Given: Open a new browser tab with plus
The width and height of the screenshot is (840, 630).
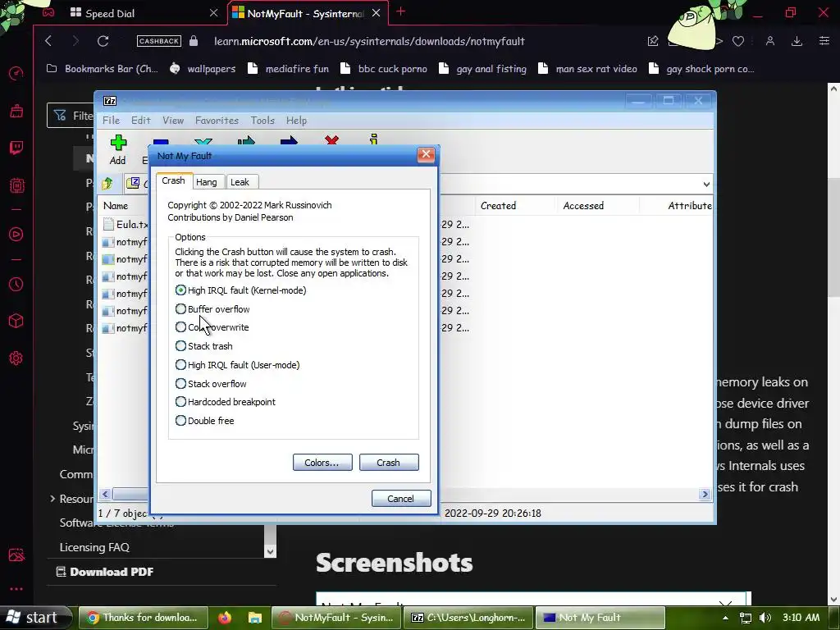Looking at the screenshot, I should (x=400, y=11).
